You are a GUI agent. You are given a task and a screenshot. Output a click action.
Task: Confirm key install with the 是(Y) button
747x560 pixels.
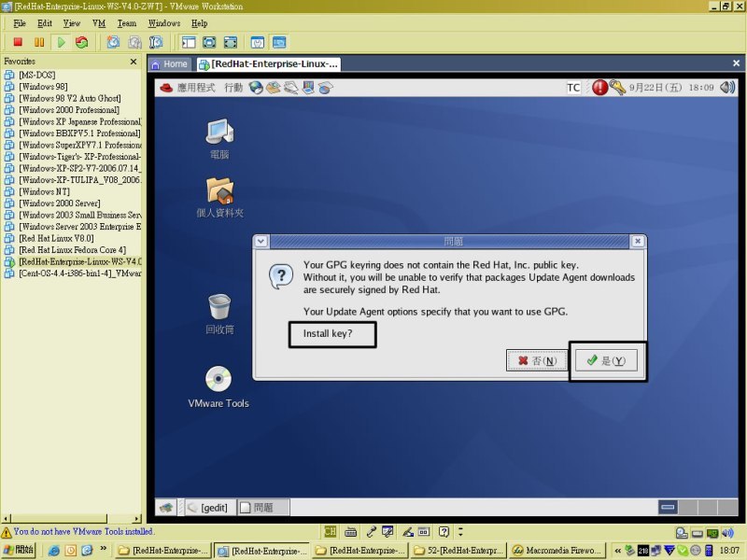[606, 360]
